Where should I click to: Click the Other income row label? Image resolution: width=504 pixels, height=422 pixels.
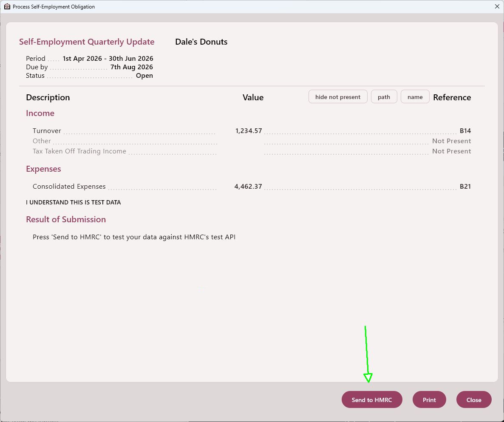(x=42, y=141)
